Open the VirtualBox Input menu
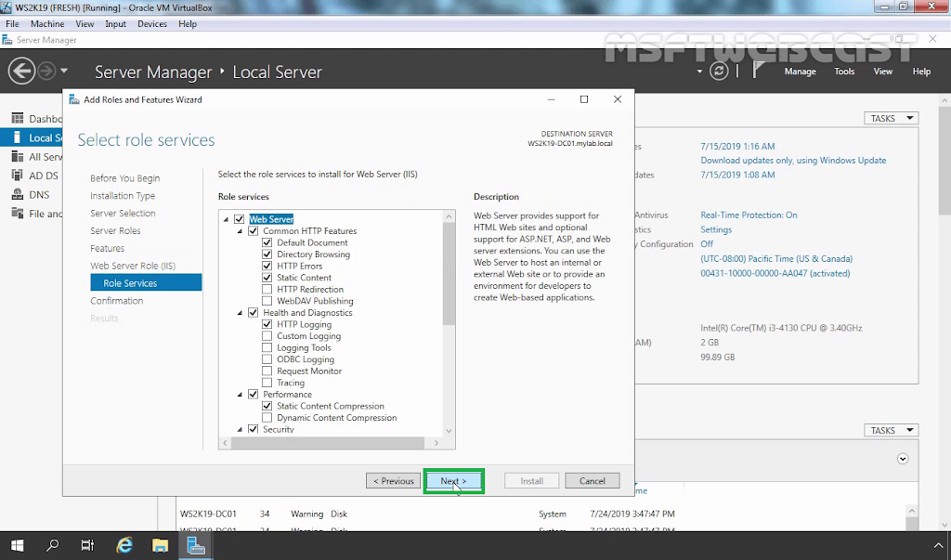The image size is (951, 560). (x=115, y=23)
